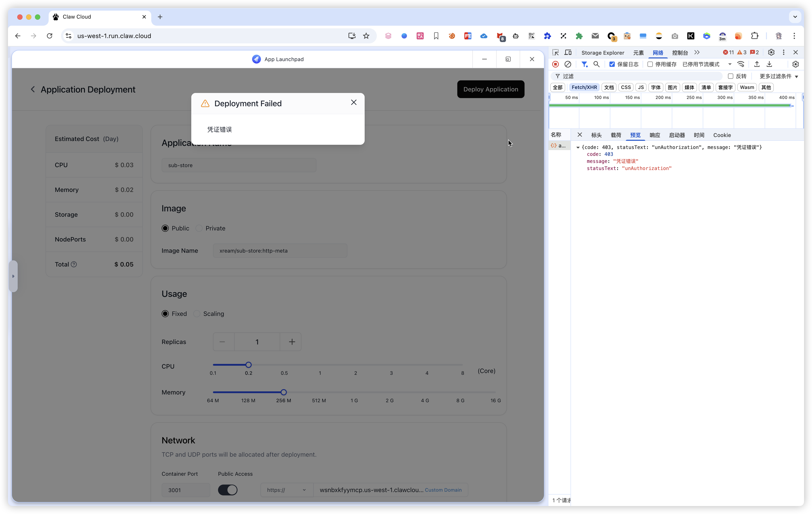Click the DevTools record network log icon

pyautogui.click(x=555, y=64)
